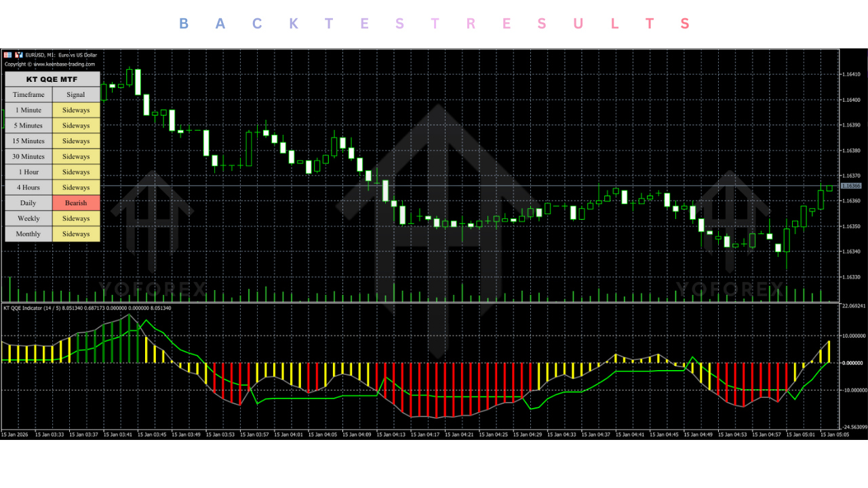Select the Signal column header
Viewport: 868px width, 488px height.
(75, 94)
